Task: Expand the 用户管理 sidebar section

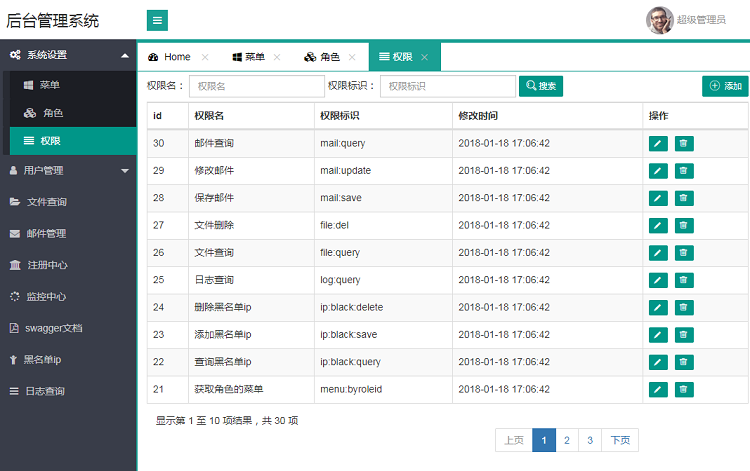Action: 68,170
